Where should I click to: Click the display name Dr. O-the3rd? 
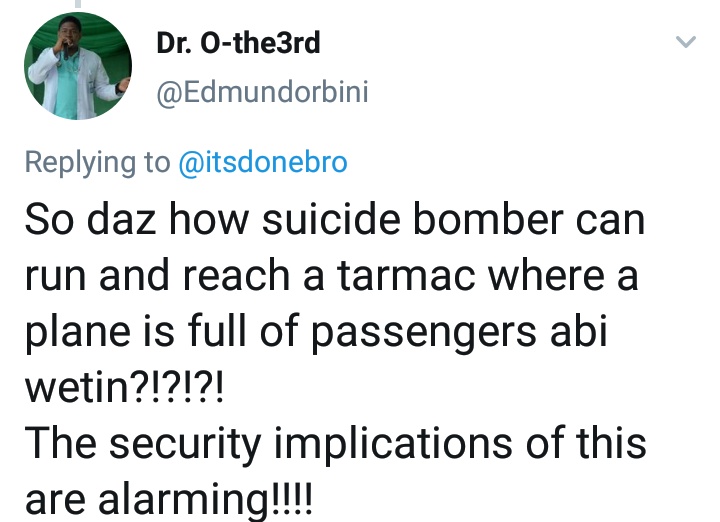(x=238, y=44)
